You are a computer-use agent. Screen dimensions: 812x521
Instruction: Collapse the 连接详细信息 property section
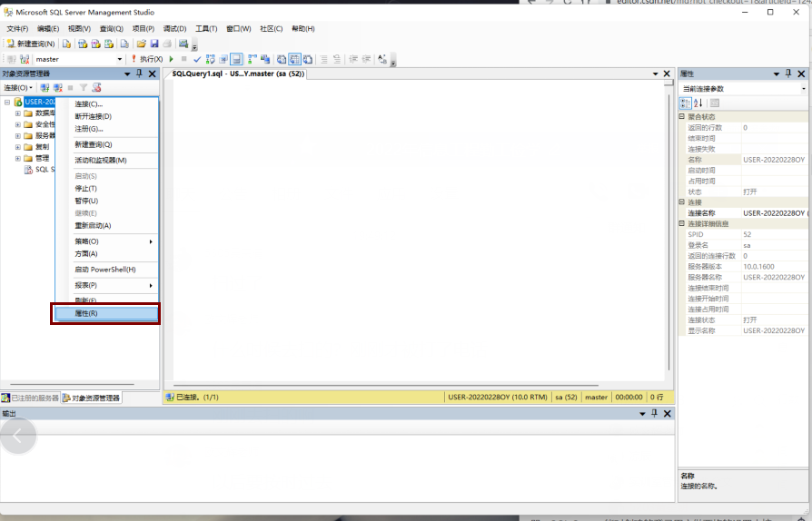pos(682,223)
